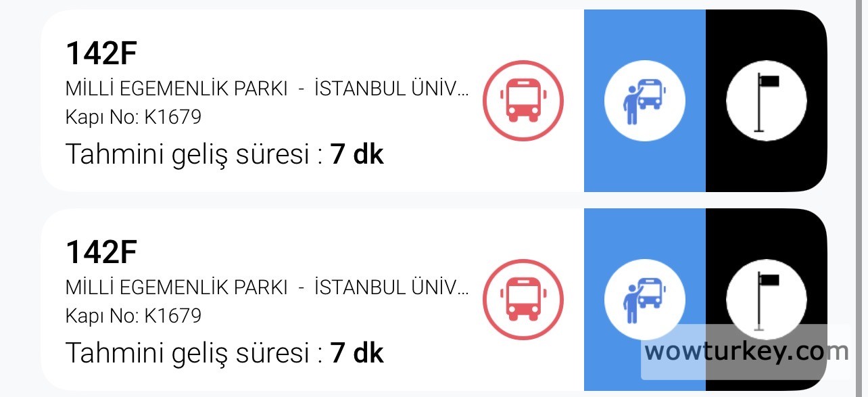868x397 pixels.
Task: Select Kapı No: K1679 in the second card
Action: point(133,316)
